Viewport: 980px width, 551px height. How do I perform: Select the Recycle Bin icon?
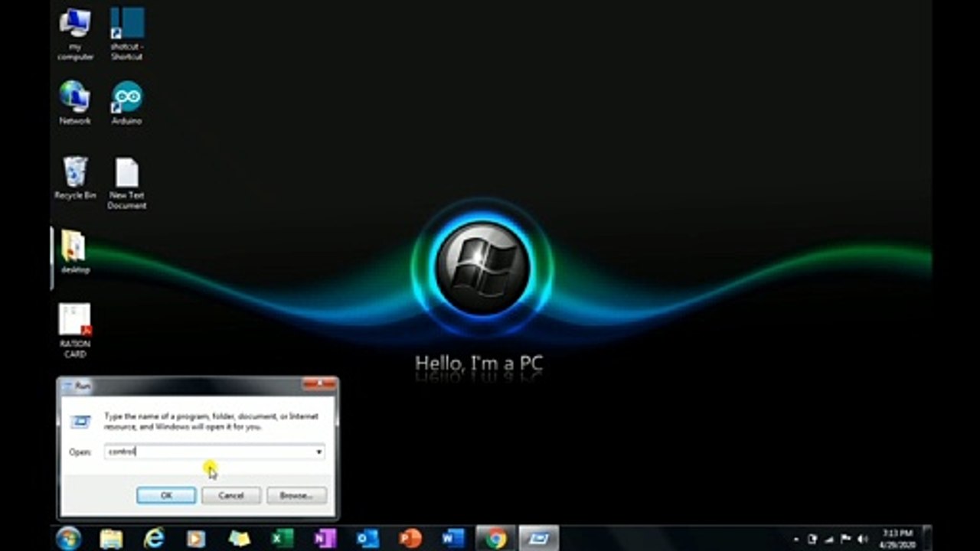75,178
